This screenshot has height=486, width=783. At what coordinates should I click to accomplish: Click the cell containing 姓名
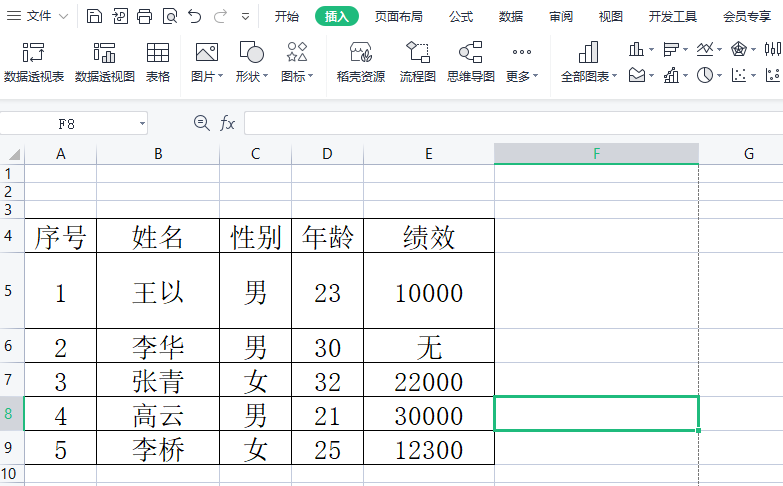click(158, 236)
